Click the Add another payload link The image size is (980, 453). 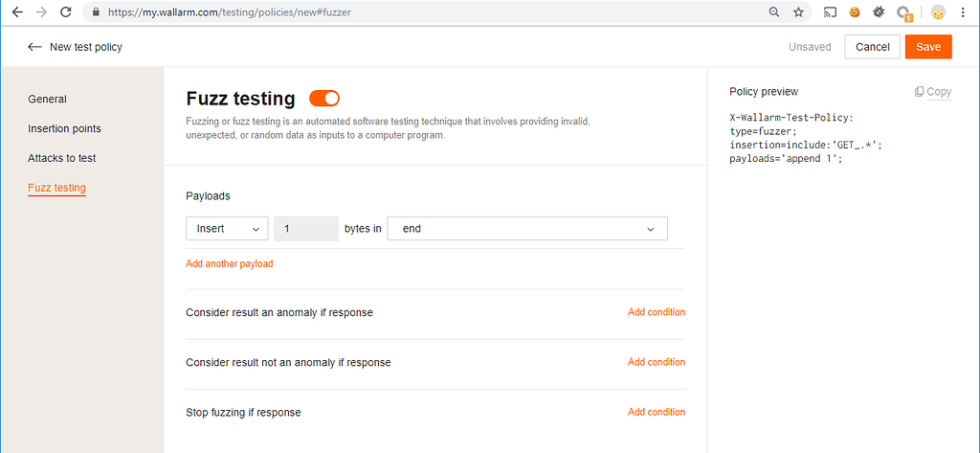tap(230, 264)
